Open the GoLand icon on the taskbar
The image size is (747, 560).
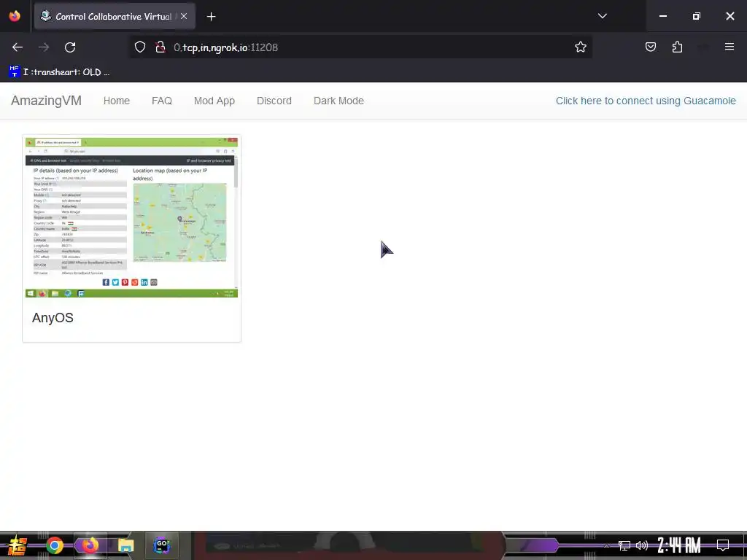[161, 545]
